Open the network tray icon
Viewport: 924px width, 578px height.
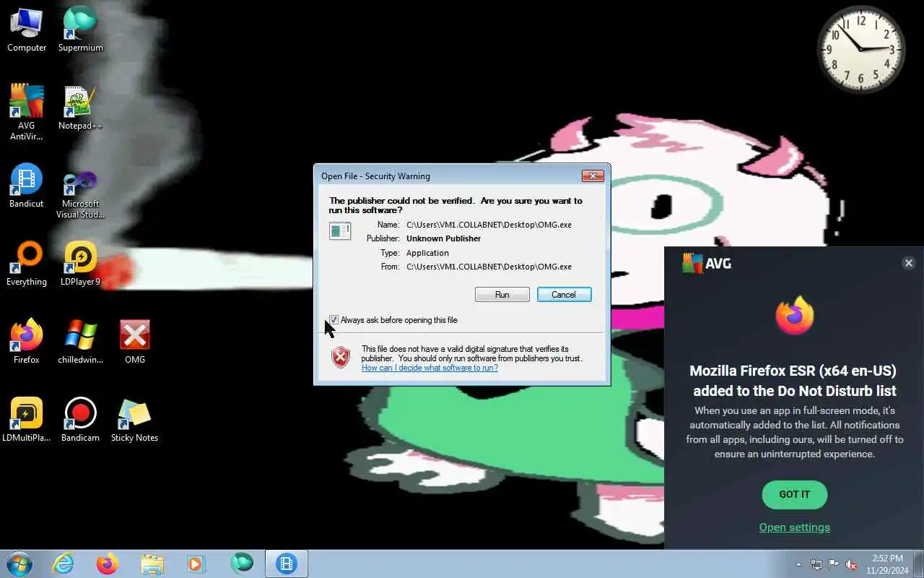(816, 564)
